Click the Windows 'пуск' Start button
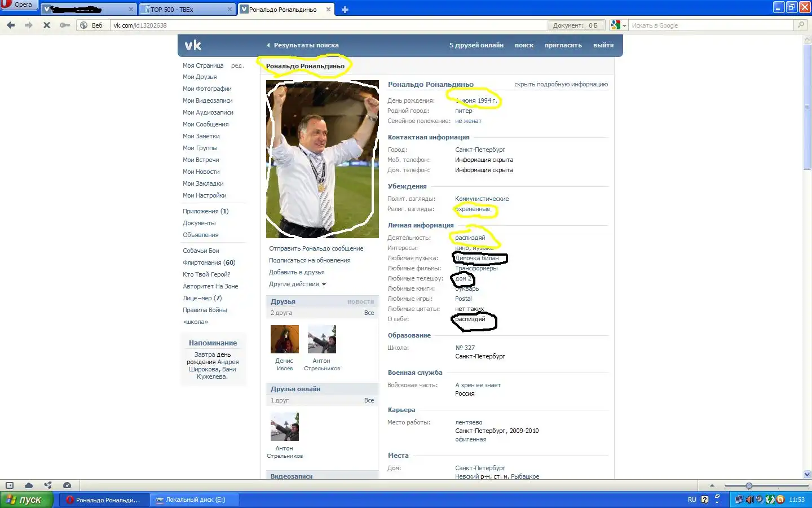The image size is (812, 508). click(x=26, y=500)
